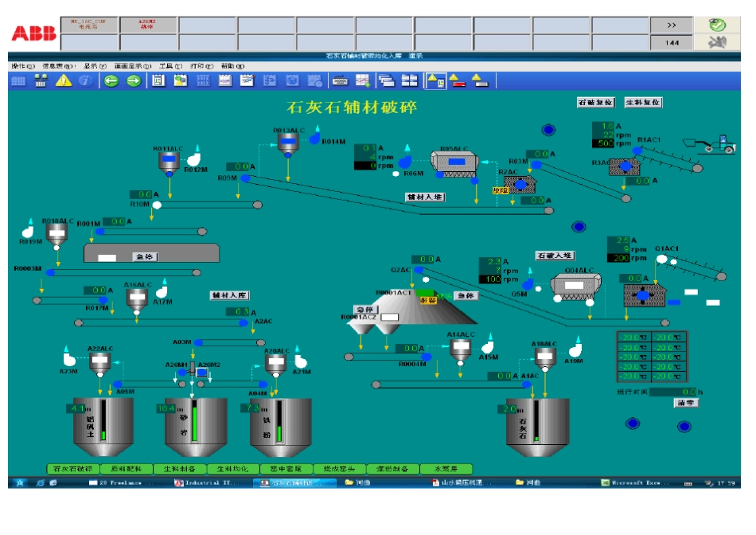756x535 pixels.
Task: Click the green check acknowledge icon top right
Action: point(717,25)
